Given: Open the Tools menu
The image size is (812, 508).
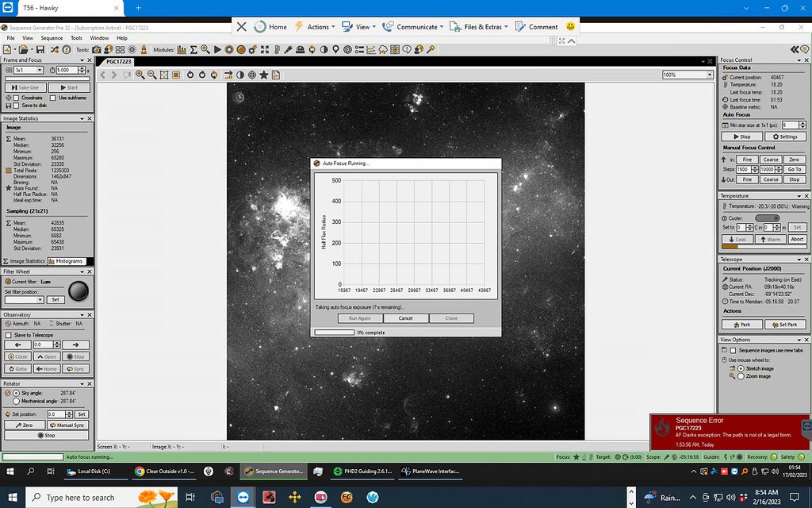Looking at the screenshot, I should 76,38.
